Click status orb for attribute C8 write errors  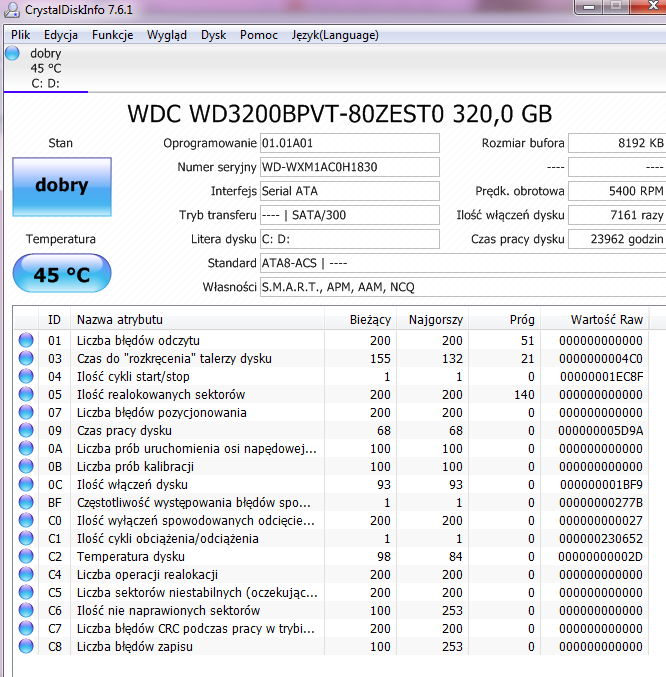click(x=26, y=646)
